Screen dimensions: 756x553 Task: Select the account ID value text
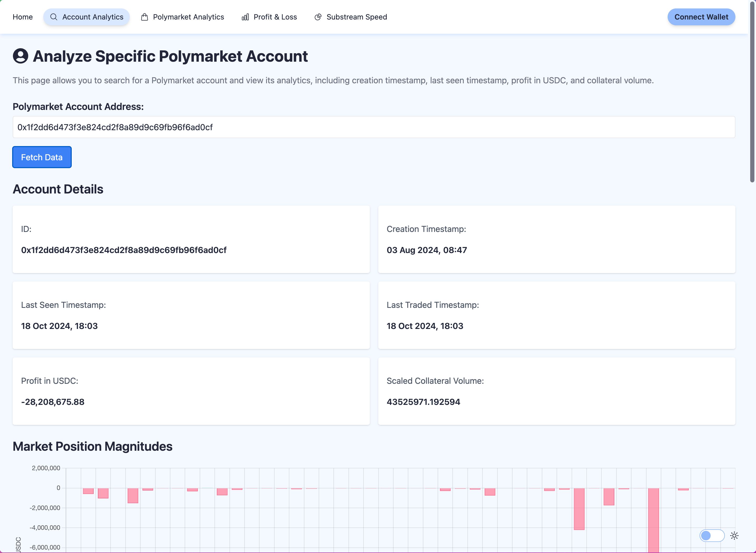tap(124, 250)
